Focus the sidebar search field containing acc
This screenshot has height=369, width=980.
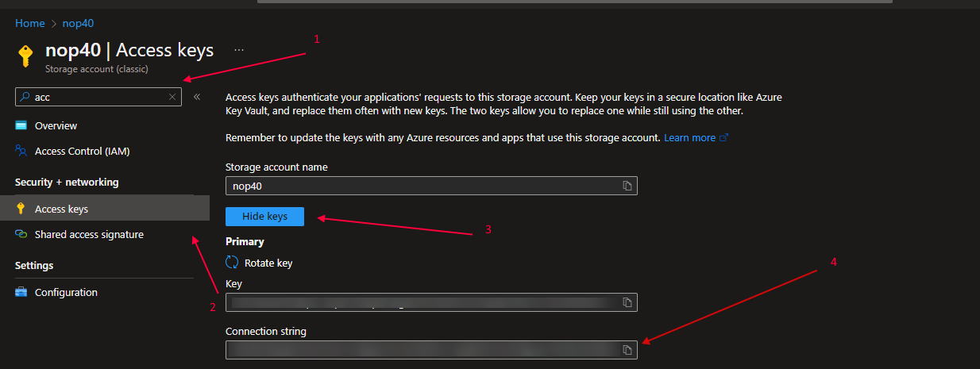(x=98, y=97)
